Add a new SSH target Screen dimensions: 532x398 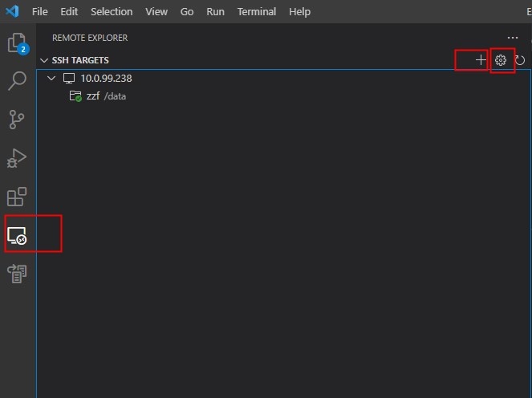pos(481,60)
